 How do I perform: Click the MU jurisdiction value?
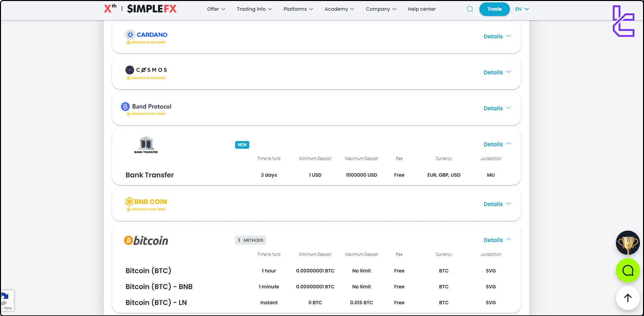coord(491,175)
